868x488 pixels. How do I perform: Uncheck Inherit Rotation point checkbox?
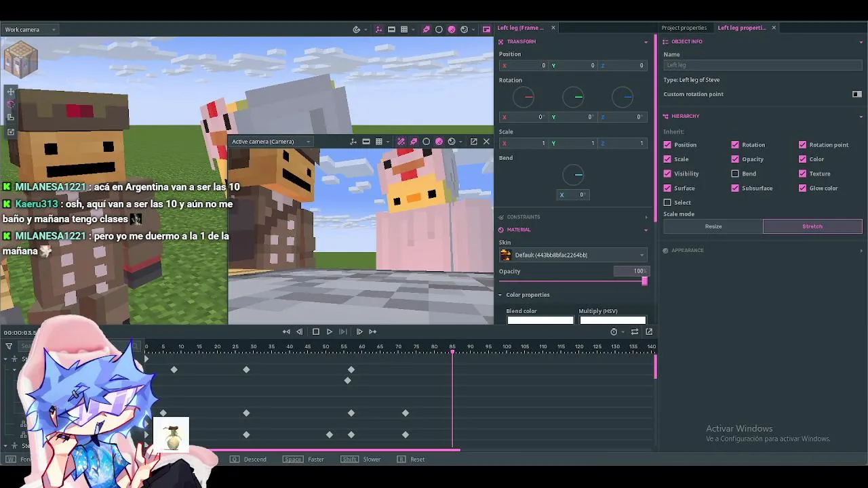tap(803, 144)
